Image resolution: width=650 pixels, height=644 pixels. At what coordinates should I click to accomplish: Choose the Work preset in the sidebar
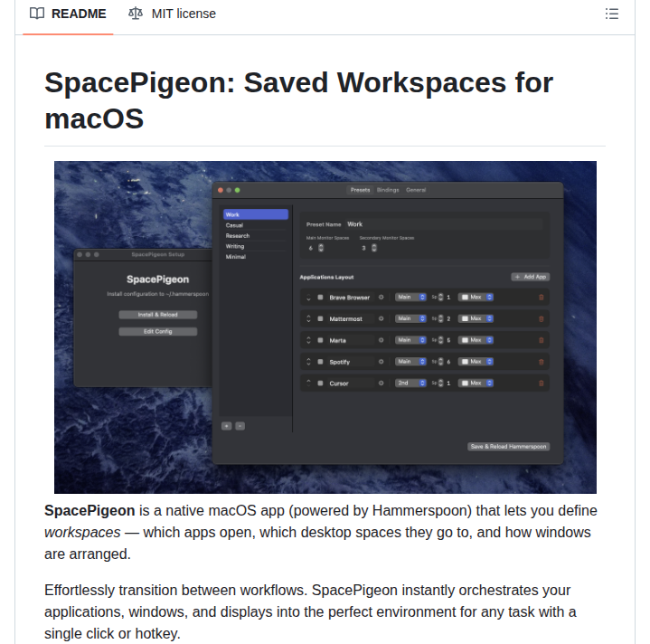255,214
